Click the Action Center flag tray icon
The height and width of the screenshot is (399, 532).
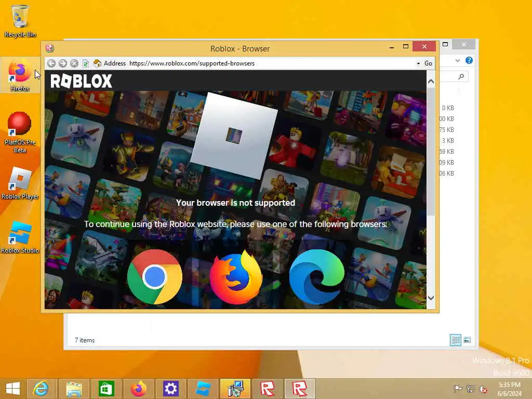click(x=458, y=389)
